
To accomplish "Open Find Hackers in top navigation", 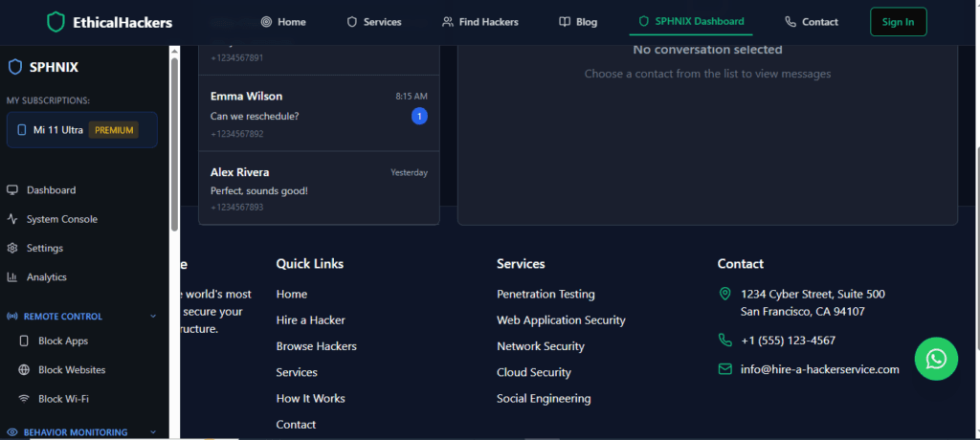I will (480, 22).
